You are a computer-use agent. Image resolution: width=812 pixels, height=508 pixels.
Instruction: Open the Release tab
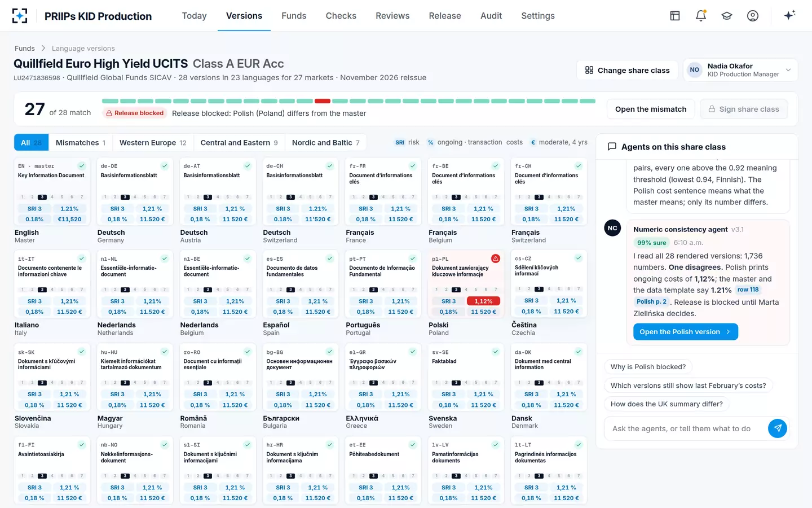(x=445, y=16)
